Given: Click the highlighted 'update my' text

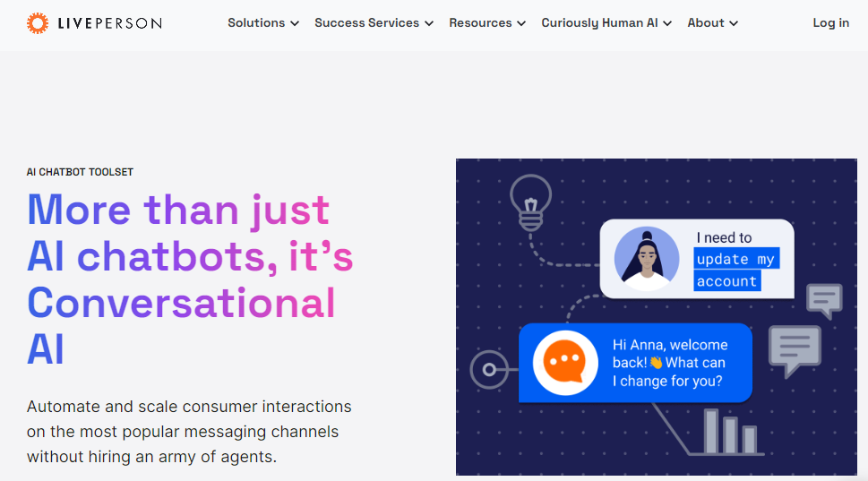Looking at the screenshot, I should point(736,259).
